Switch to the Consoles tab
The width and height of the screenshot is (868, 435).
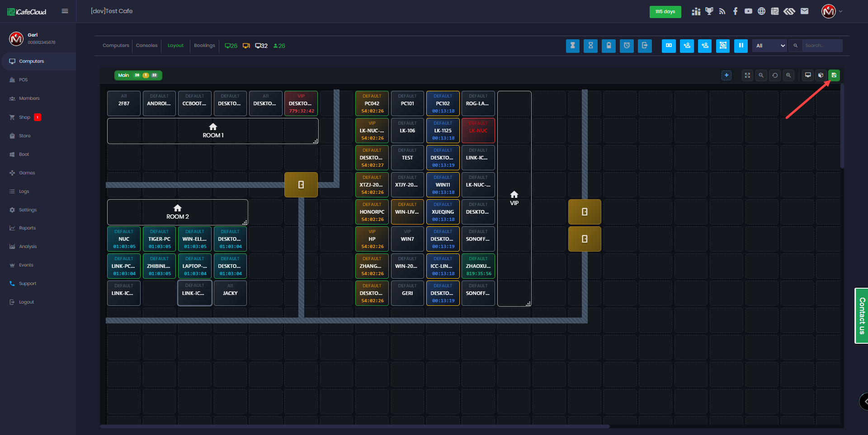(x=146, y=46)
